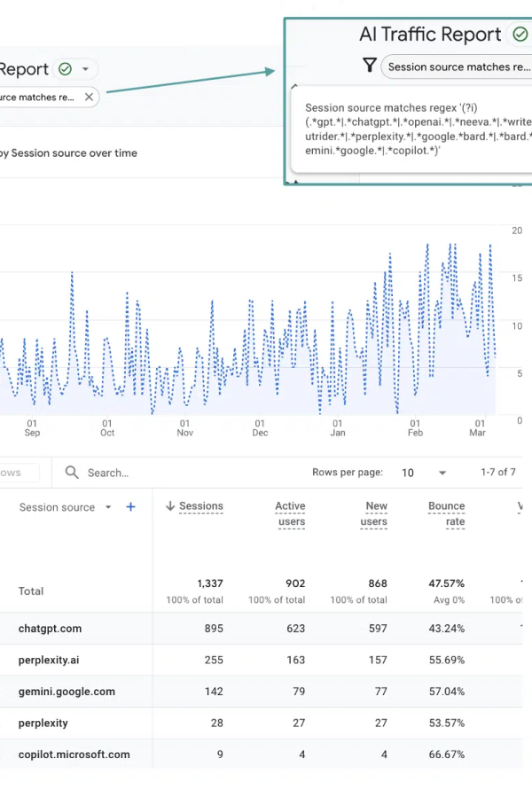Click the Total row label
Viewport: 532px width, 798px height.
31,591
